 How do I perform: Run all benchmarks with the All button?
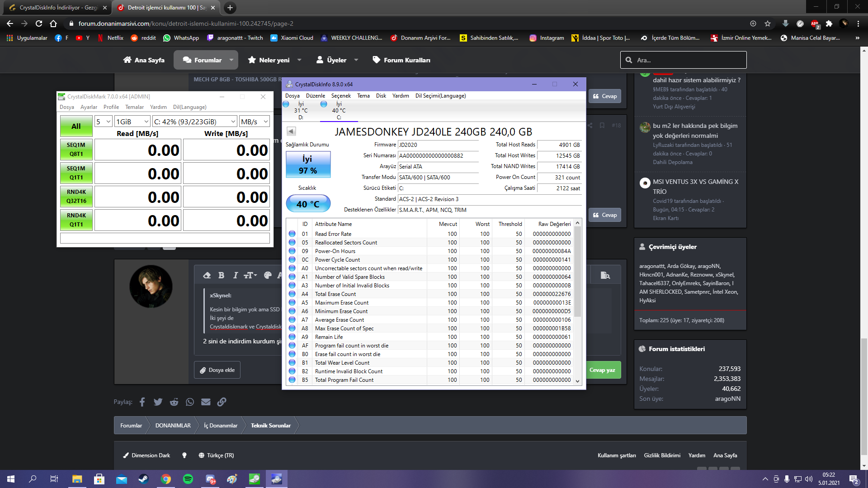(x=76, y=126)
